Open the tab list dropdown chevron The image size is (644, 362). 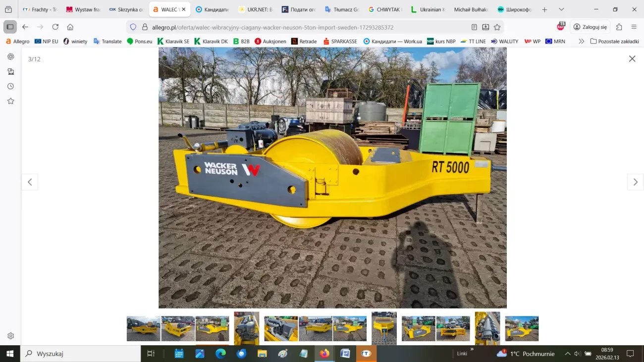coord(561,9)
